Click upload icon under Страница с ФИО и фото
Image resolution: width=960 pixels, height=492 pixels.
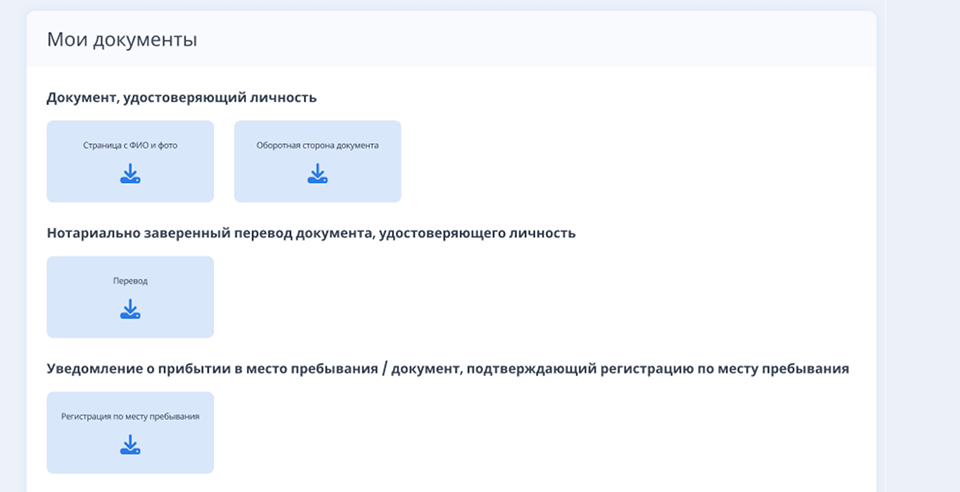(x=130, y=174)
